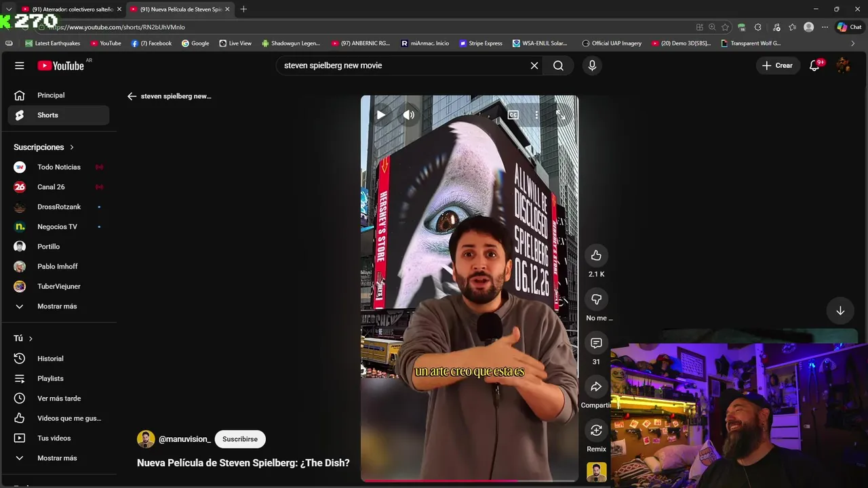Open tab actions dropdown chevron top left
The width and height of the screenshot is (868, 488).
pyautogui.click(x=8, y=9)
